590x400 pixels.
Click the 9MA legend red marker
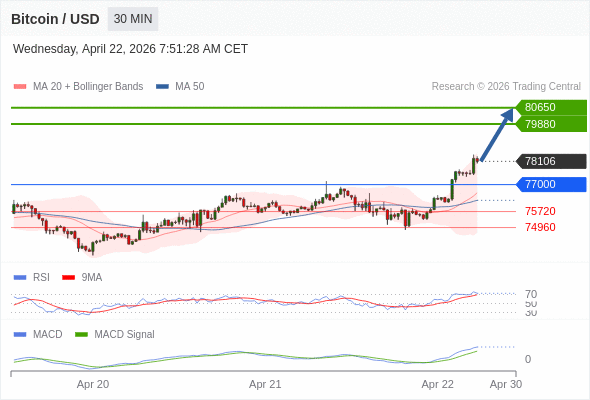68,278
